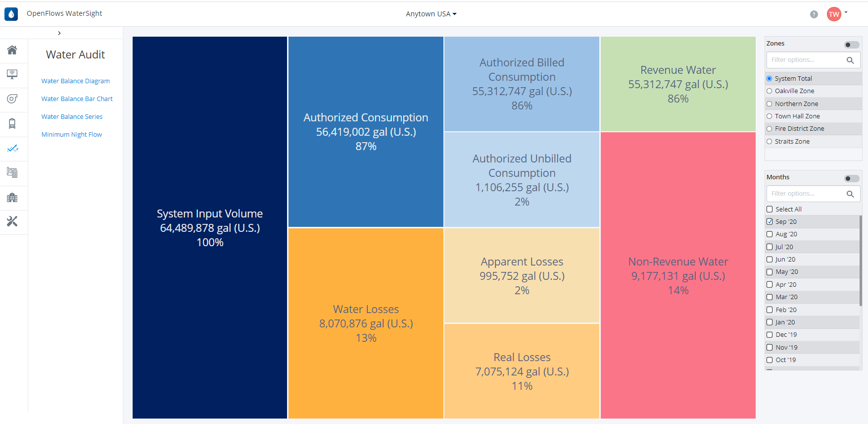Screen dimensions: 868x424
Task: Click the OpenFlows WaterSight title text
Action: coord(64,13)
